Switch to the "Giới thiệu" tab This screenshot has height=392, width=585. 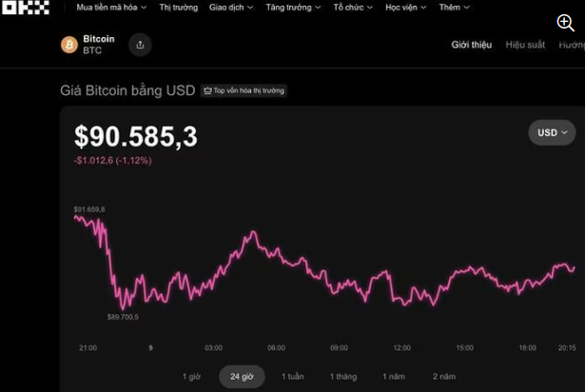[x=471, y=45]
